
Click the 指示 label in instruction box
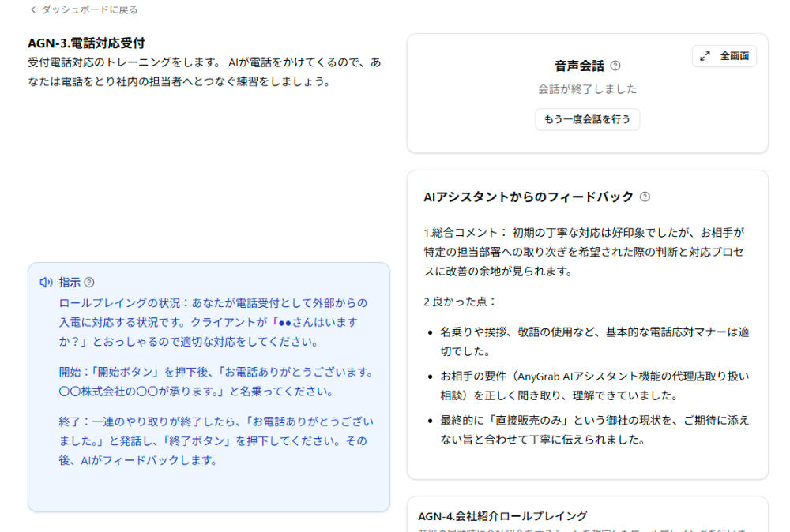pyautogui.click(x=70, y=283)
